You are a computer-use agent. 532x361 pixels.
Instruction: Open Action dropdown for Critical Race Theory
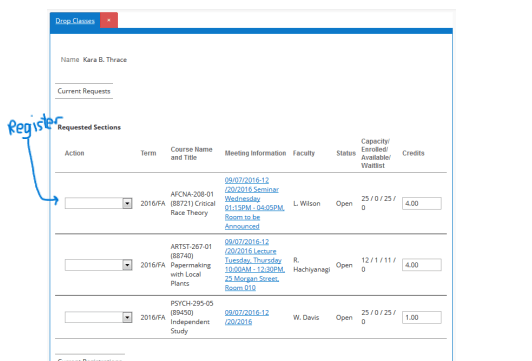98,203
